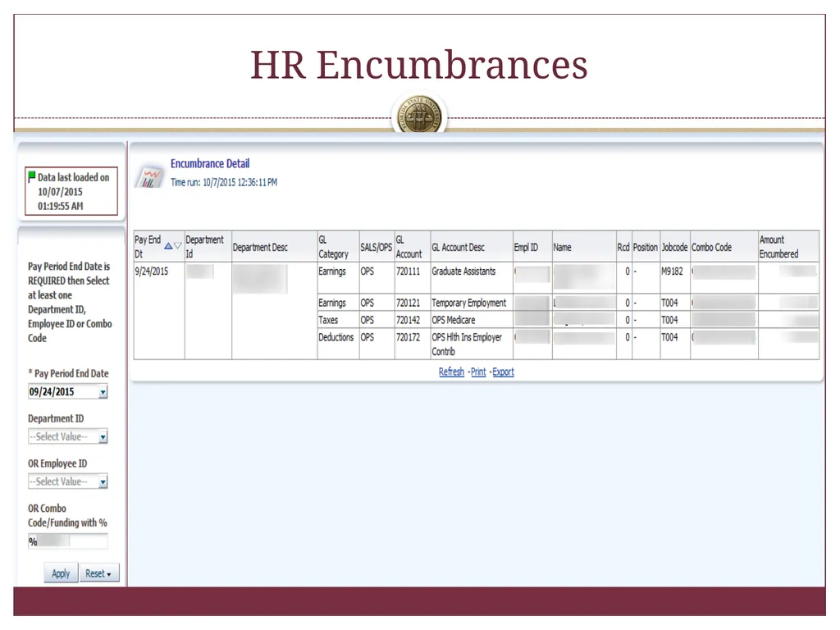Select the Amount Encumbered column header
The width and height of the screenshot is (840, 630).
[788, 246]
